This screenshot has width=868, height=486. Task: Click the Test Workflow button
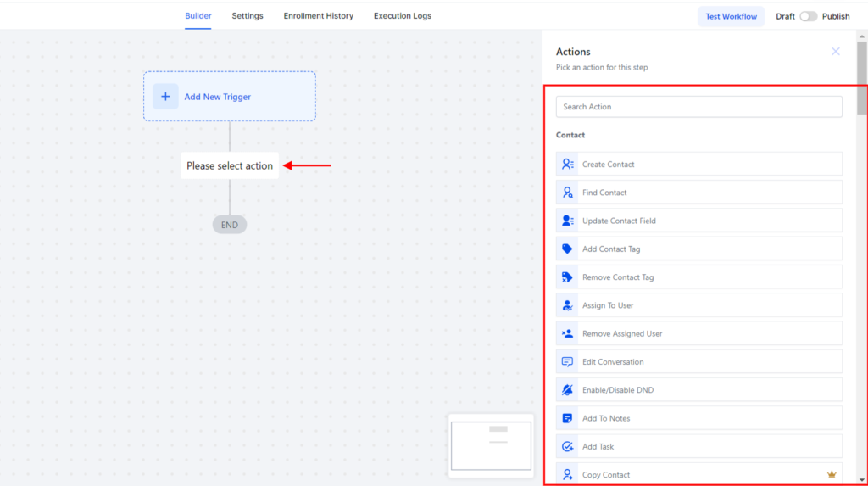731,16
